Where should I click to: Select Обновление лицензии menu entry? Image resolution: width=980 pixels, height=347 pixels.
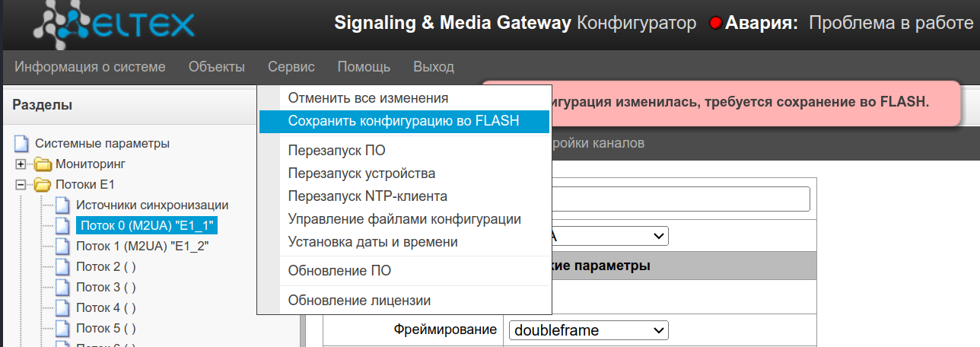click(359, 301)
